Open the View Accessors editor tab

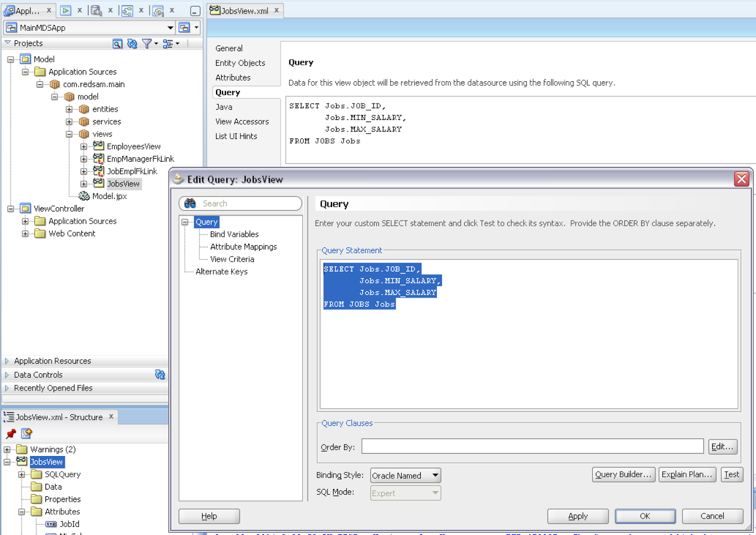click(242, 121)
